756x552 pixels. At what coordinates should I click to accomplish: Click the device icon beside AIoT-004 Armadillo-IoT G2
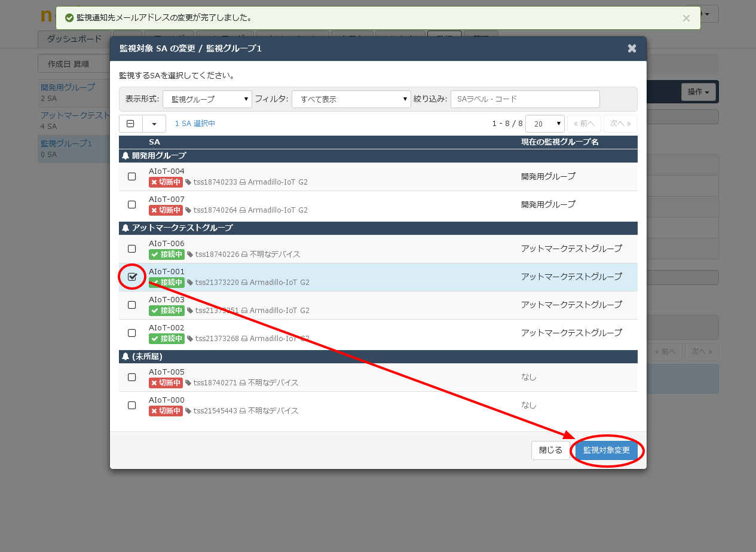coord(243,182)
